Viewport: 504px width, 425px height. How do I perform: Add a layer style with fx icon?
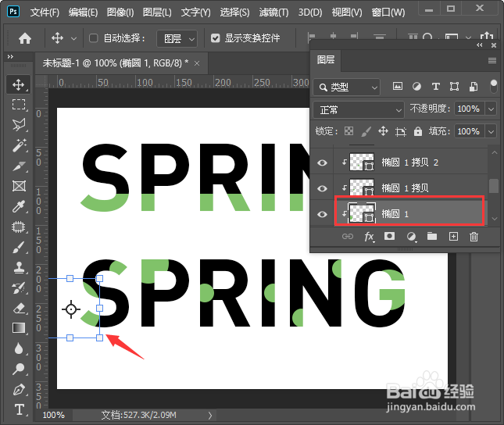coord(369,237)
